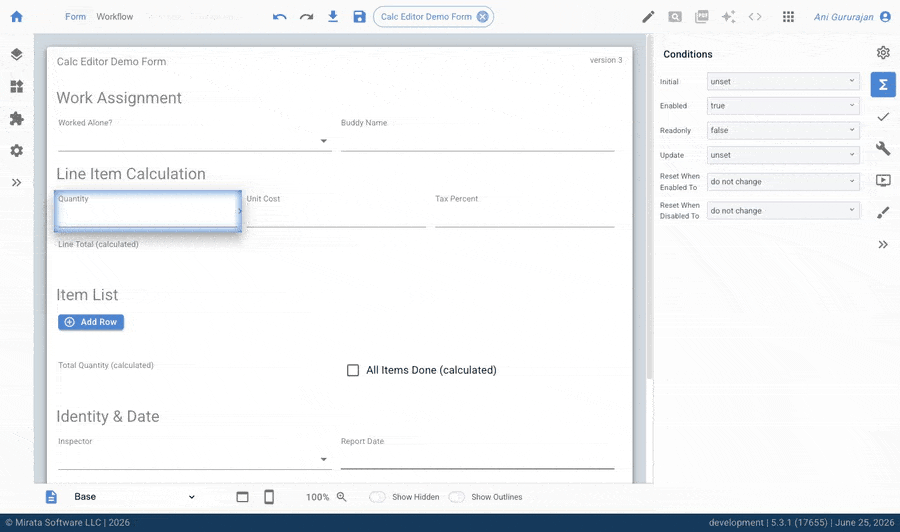The width and height of the screenshot is (900, 532).
Task: Switch to mobile phone view icon
Action: [269, 497]
